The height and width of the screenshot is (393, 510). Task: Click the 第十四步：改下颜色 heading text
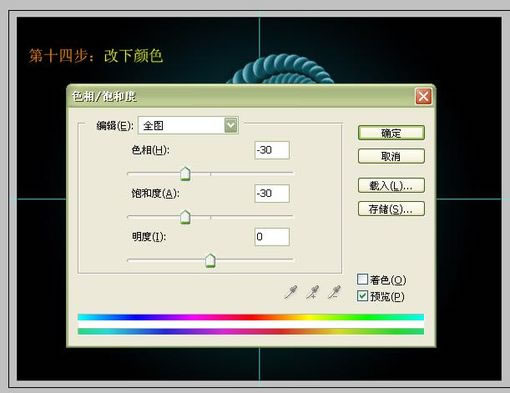click(x=96, y=56)
